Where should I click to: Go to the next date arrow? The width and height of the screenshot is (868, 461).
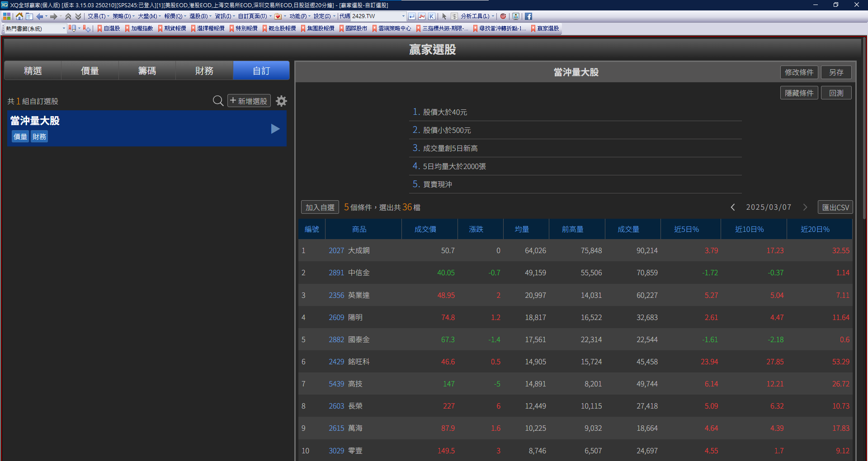(805, 207)
